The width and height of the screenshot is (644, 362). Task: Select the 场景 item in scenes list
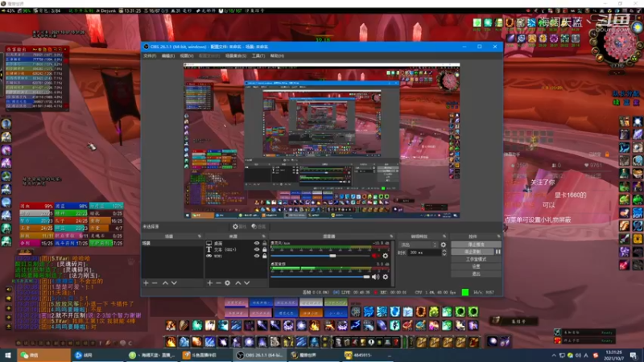coord(172,244)
